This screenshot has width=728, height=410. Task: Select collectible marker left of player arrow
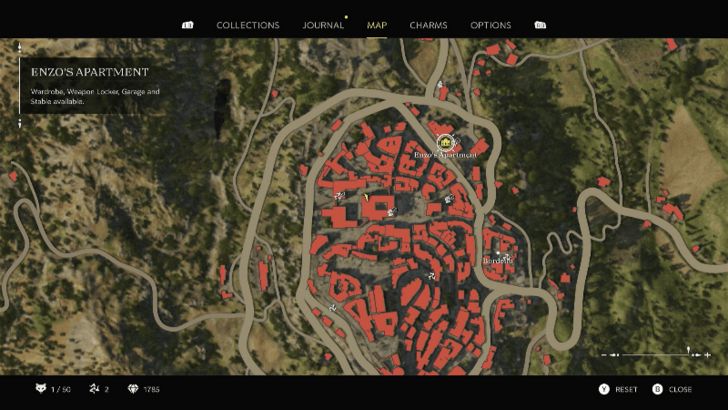pos(339,196)
